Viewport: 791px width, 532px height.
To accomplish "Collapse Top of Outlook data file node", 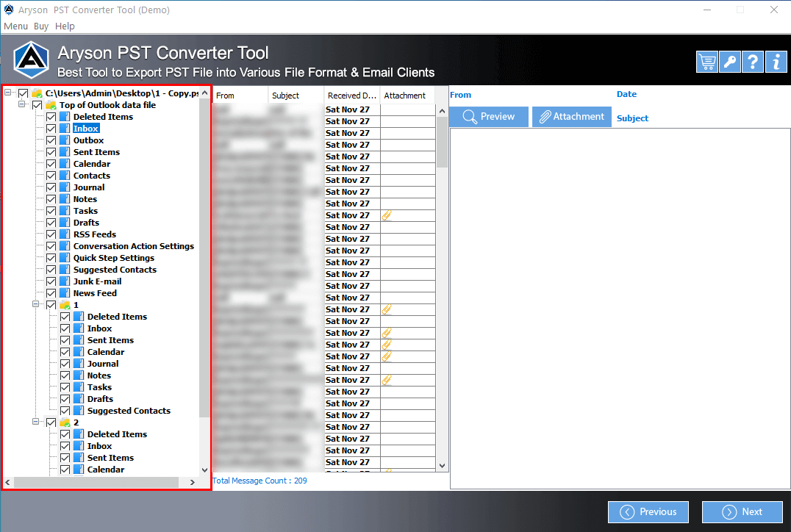I will [22, 104].
